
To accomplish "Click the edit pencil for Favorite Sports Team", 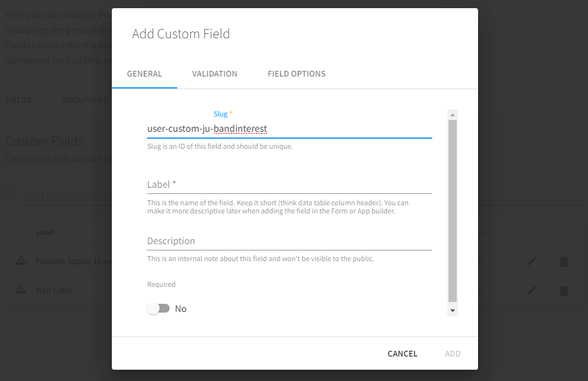I will [531, 262].
